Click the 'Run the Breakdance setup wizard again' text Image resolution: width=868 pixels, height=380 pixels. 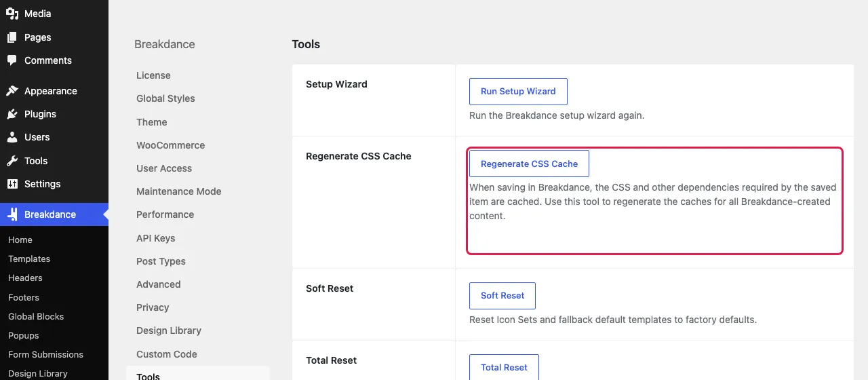(557, 115)
